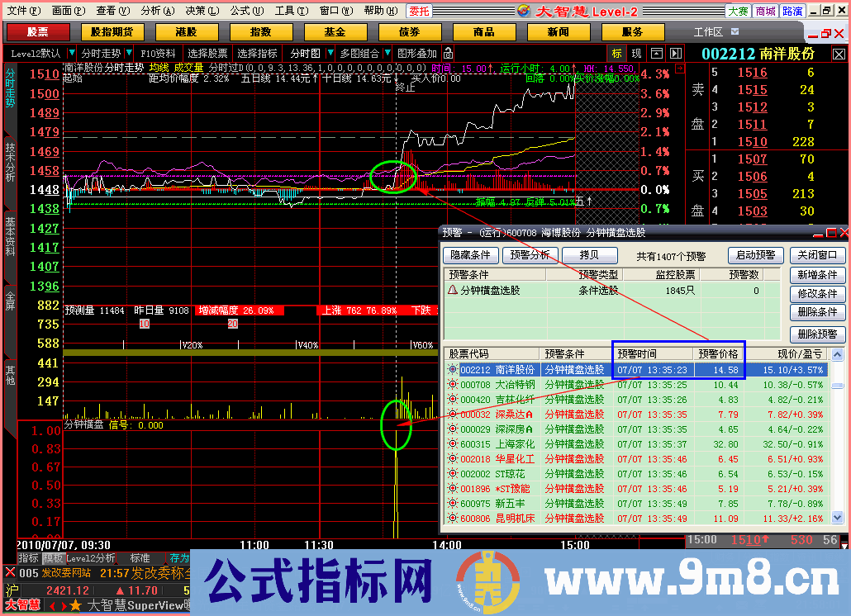
Task: Switch to the 基金 tab
Action: point(335,32)
